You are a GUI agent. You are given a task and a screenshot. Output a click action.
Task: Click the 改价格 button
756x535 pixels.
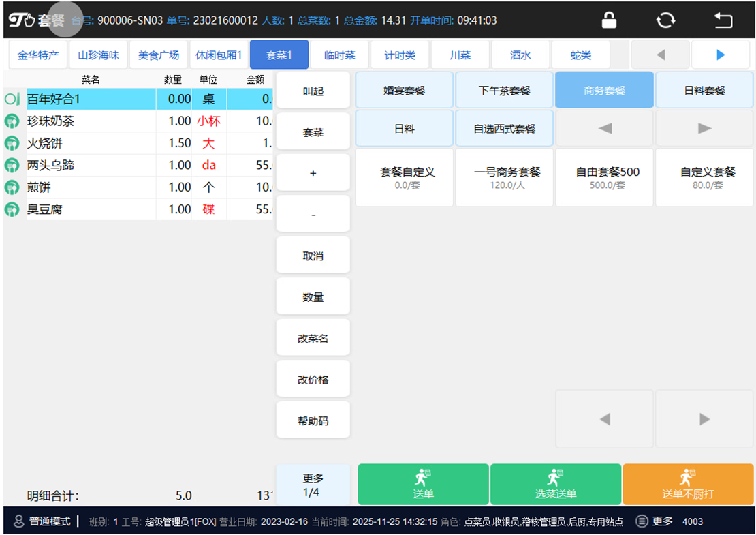(x=313, y=380)
